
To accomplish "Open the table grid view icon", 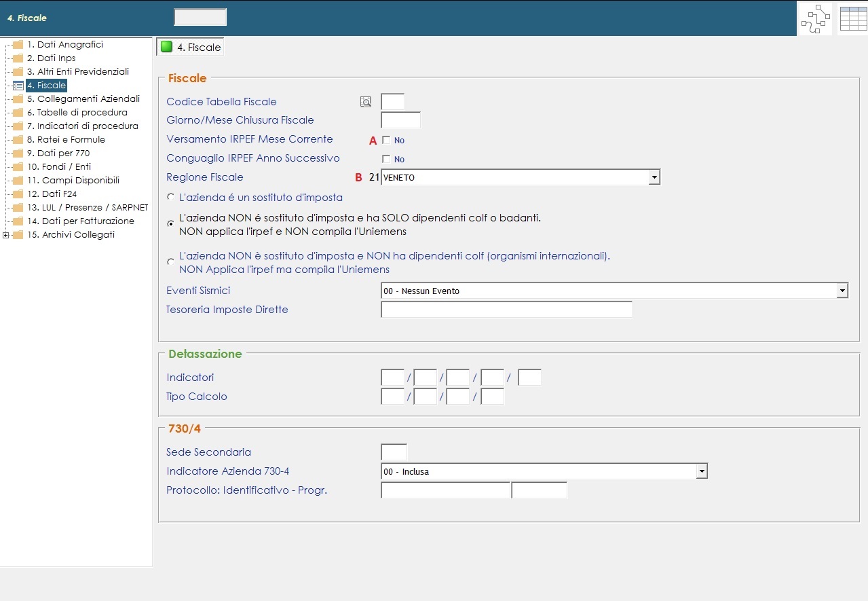I will click(853, 18).
